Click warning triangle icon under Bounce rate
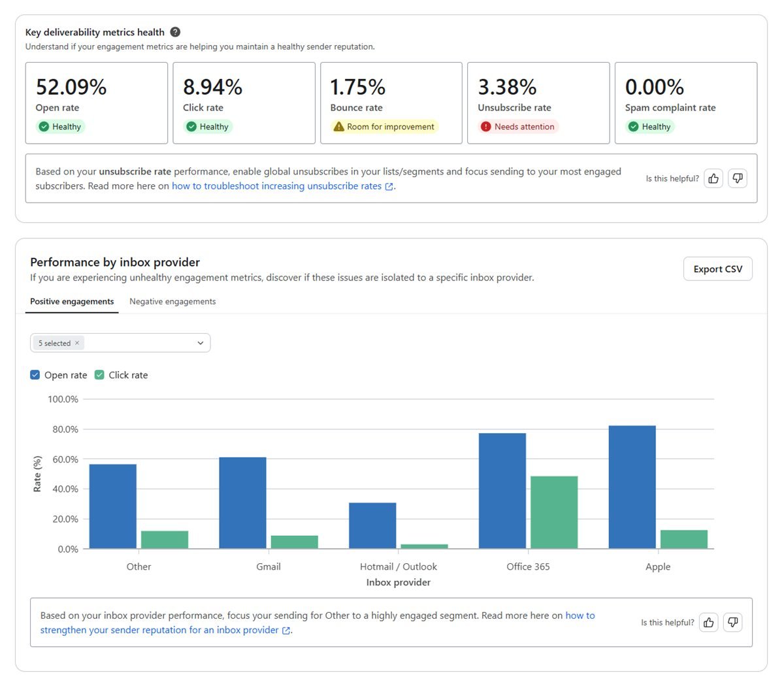The height and width of the screenshot is (688, 784). click(x=338, y=127)
